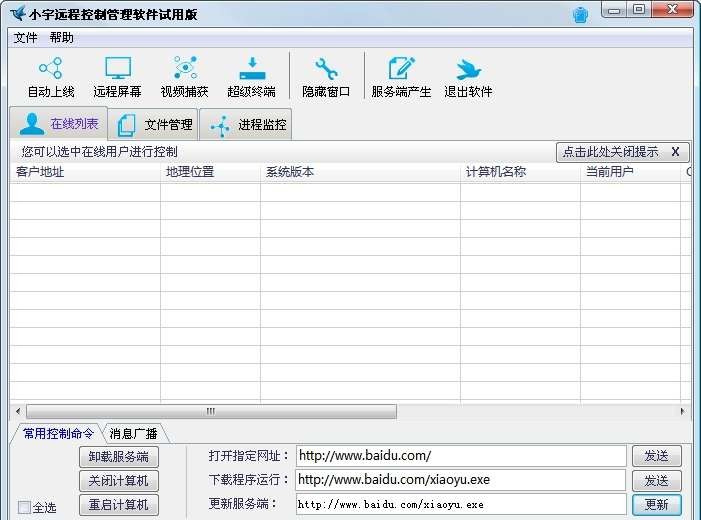Click the 更新 button
The height and width of the screenshot is (520, 701).
[657, 505]
